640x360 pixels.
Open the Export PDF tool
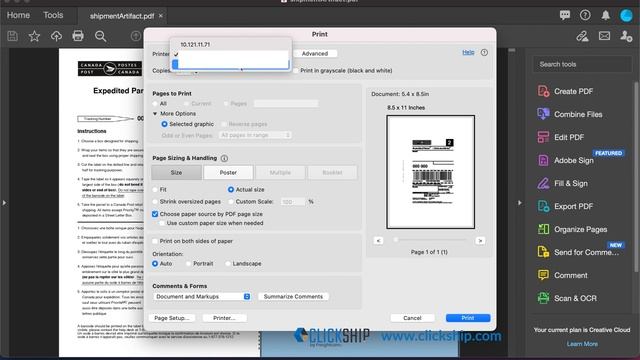click(x=565, y=206)
